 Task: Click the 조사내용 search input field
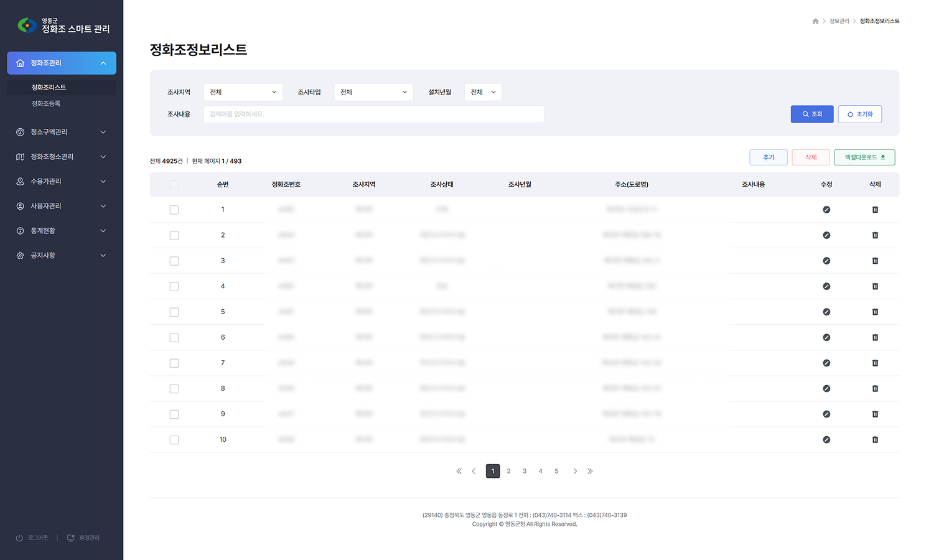(x=373, y=114)
